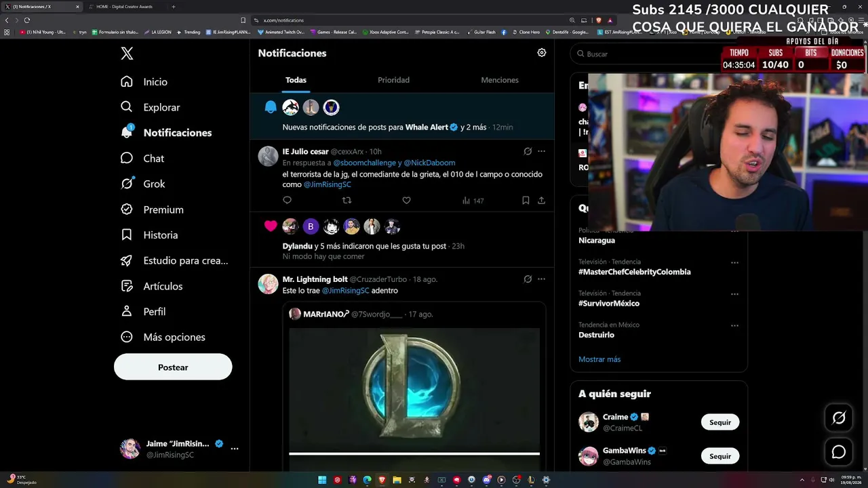Switch to the Prioridad tab
Image resolution: width=868 pixels, height=488 pixels.
coord(393,80)
